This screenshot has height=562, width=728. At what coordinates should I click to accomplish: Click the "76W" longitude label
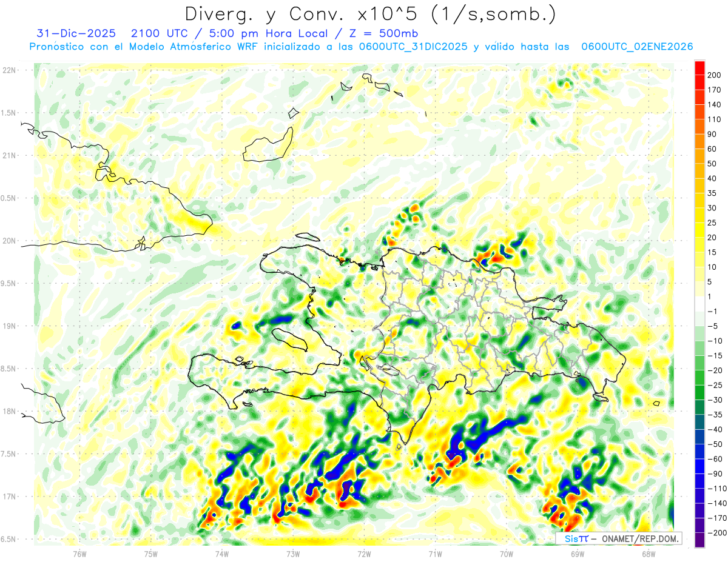coord(79,553)
